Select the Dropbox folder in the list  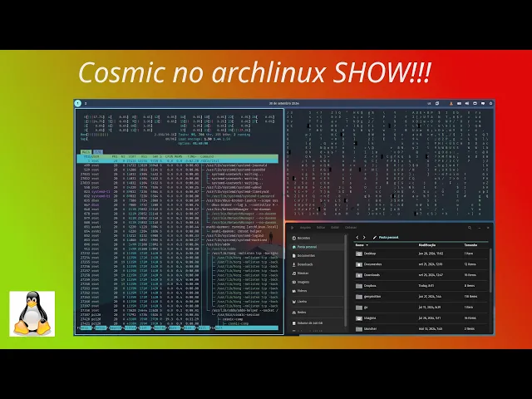[421, 286]
